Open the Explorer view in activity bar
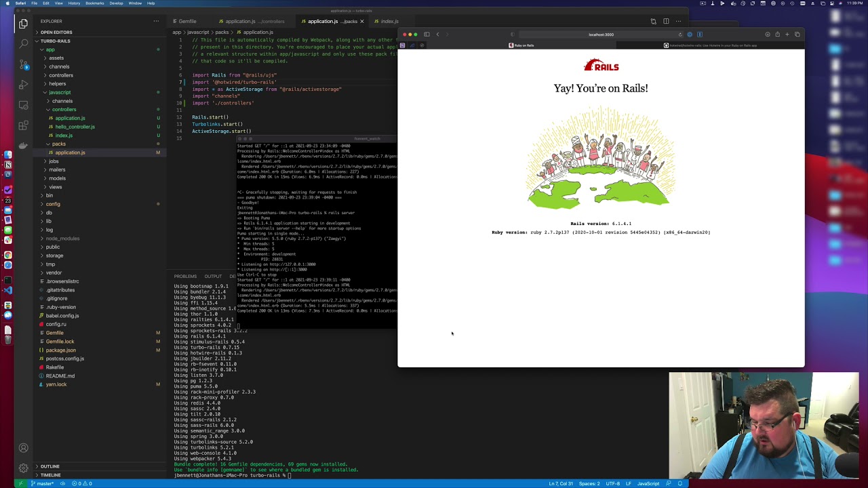This screenshot has height=488, width=868. 23,24
